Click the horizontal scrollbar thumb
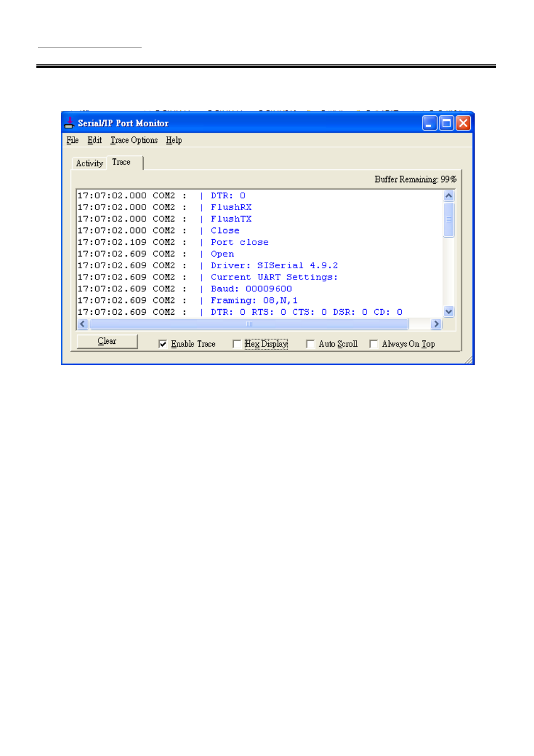This screenshot has height=756, width=534. 249,324
